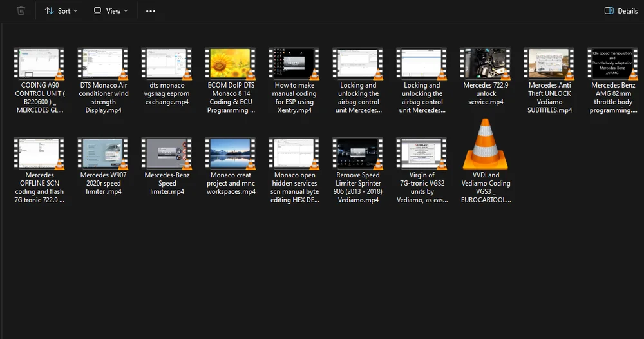
Task: Select Mercedes 722.9 unlock service.mp4
Action: (x=486, y=64)
